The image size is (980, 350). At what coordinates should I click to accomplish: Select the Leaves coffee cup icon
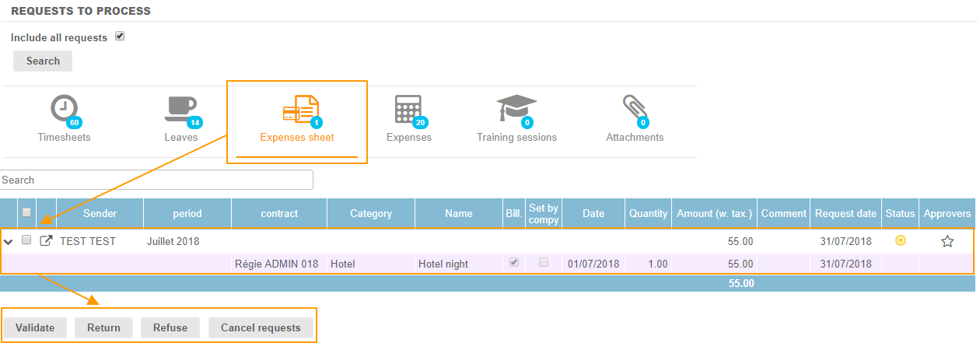click(180, 110)
